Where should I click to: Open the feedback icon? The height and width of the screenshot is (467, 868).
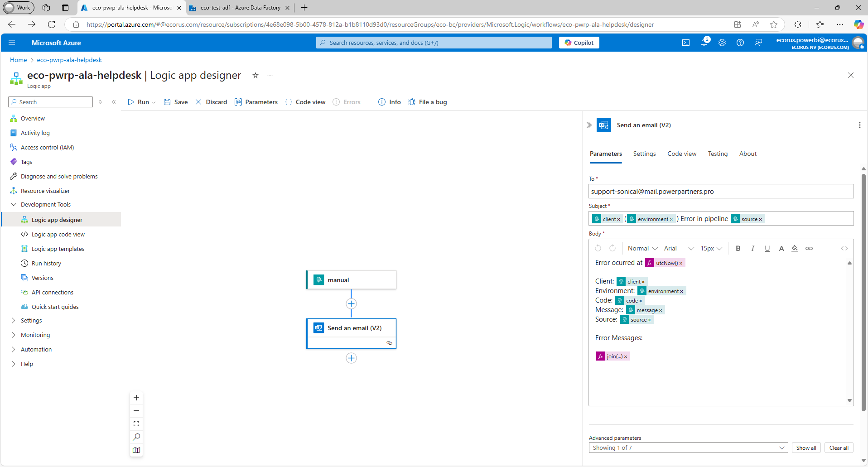click(758, 43)
